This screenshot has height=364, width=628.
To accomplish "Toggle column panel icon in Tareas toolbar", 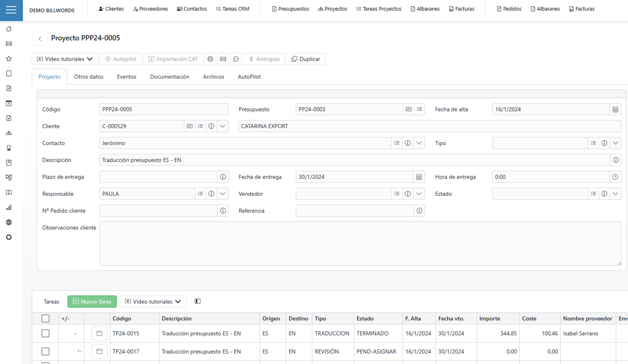I will 198,301.
